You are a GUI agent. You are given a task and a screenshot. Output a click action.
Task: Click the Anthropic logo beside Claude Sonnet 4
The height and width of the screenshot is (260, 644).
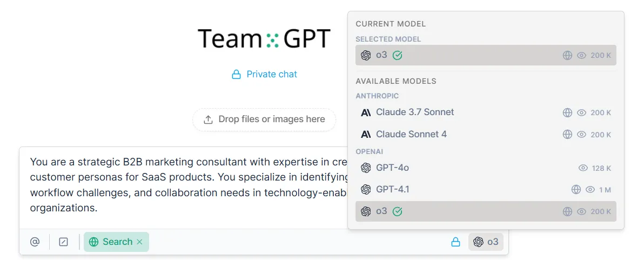(366, 135)
